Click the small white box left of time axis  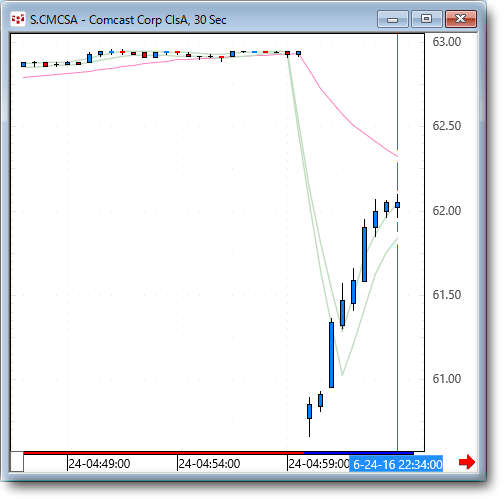click(x=17, y=462)
